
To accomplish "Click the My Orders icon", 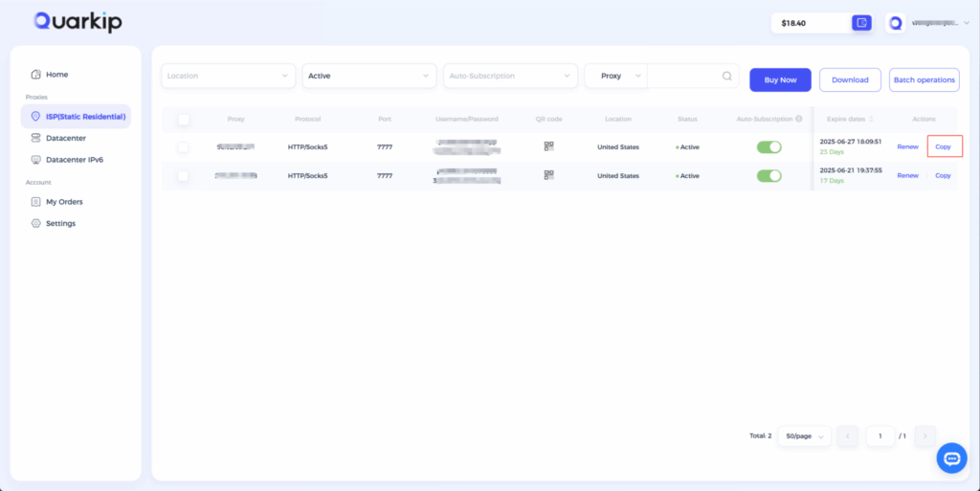I will point(35,202).
